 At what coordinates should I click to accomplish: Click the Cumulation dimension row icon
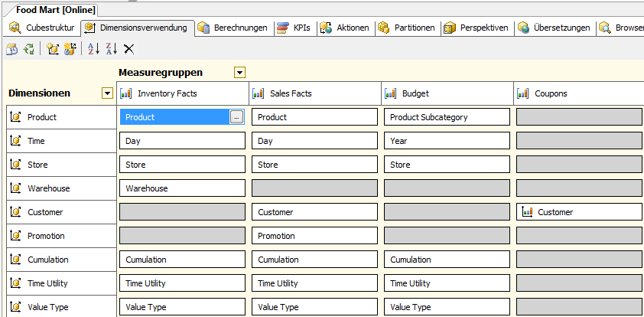15,260
